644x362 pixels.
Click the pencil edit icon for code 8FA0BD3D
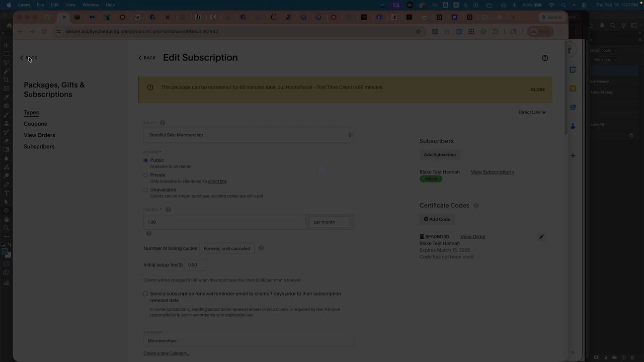tap(541, 237)
